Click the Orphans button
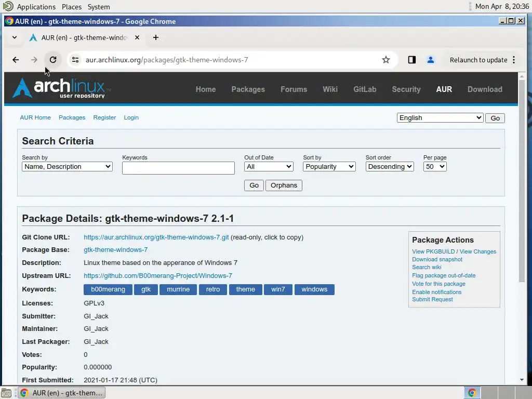 (x=284, y=185)
